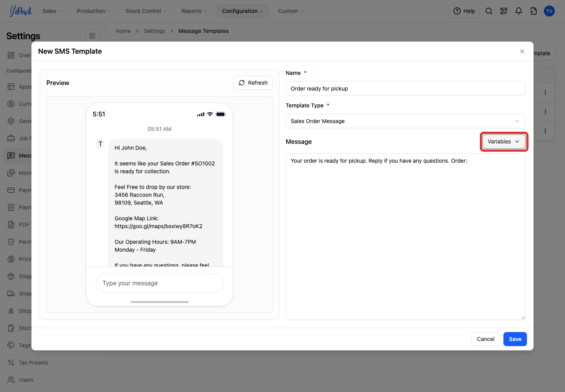Click into the Message text area

(x=405, y=236)
